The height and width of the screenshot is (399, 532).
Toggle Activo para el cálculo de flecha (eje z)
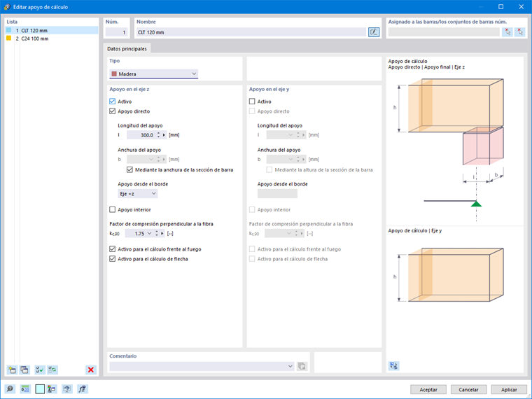click(x=112, y=259)
